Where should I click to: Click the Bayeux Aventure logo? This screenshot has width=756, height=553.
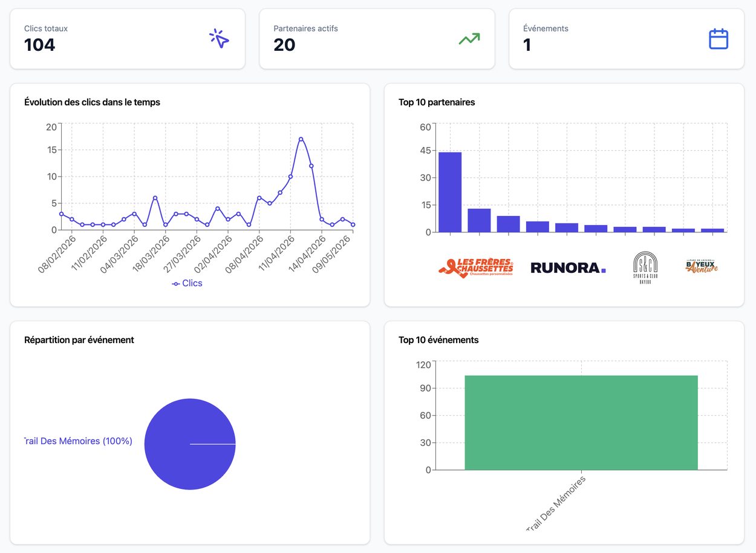click(702, 266)
